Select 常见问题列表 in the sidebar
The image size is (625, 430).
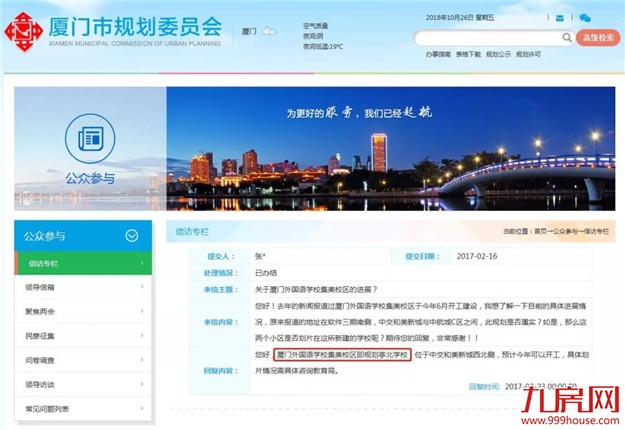tap(83, 409)
